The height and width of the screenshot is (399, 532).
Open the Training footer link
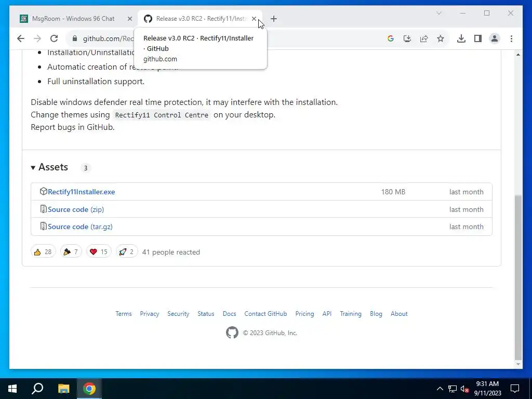[x=351, y=314]
